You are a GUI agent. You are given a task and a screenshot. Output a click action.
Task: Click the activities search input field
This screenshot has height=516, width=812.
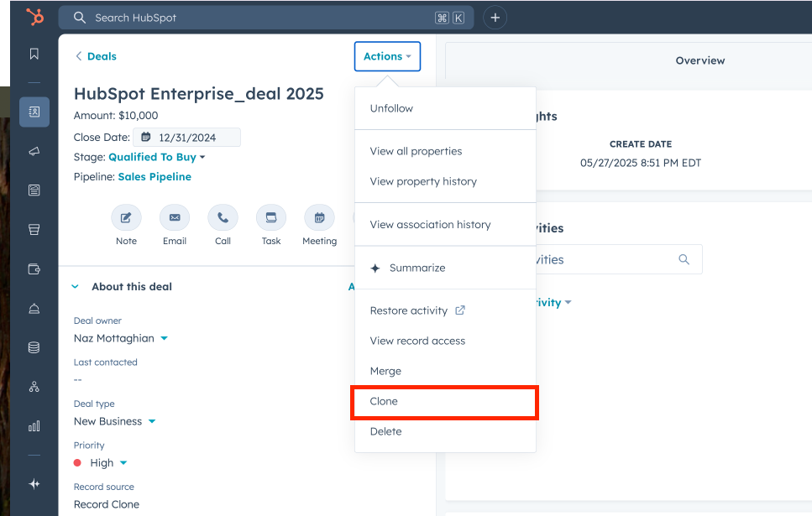click(x=619, y=259)
